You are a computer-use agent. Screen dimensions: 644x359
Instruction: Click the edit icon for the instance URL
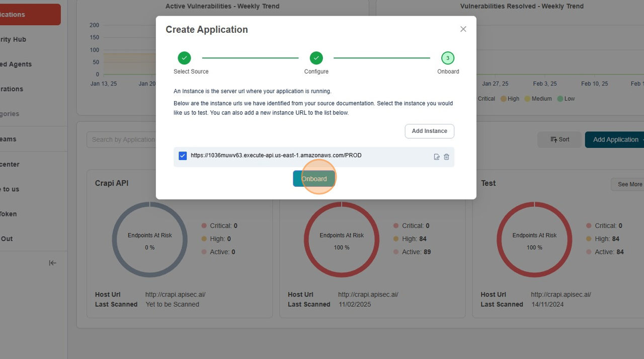[437, 157]
